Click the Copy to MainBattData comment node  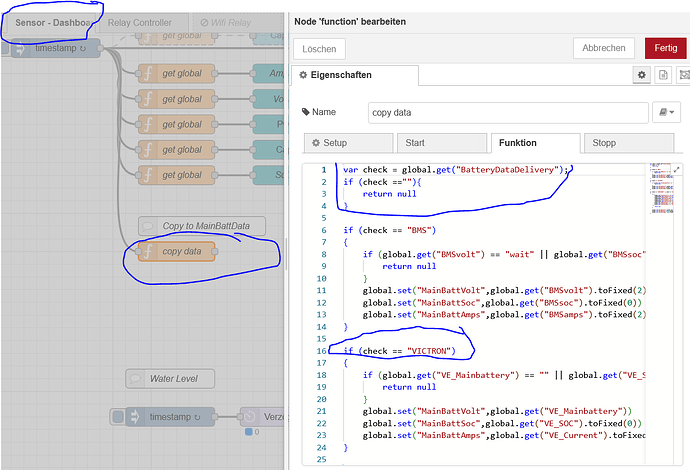[198, 225]
